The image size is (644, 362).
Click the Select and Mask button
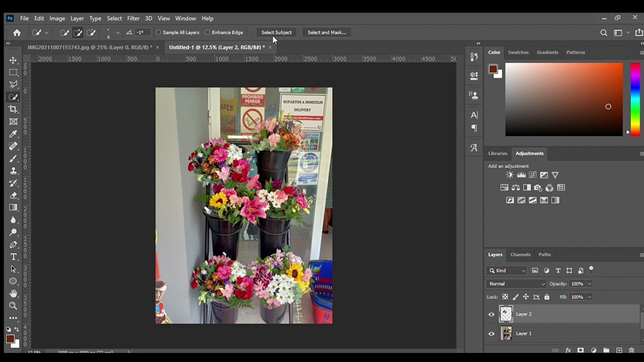327,33
